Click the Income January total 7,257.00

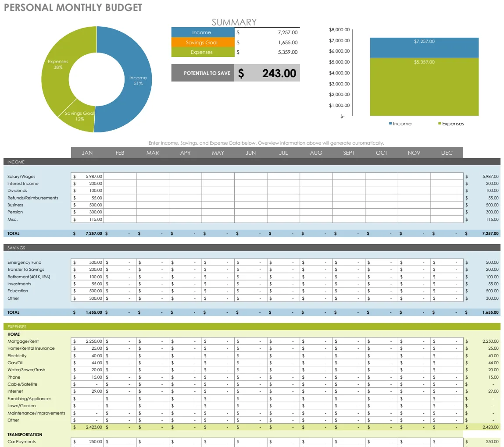[x=87, y=234]
